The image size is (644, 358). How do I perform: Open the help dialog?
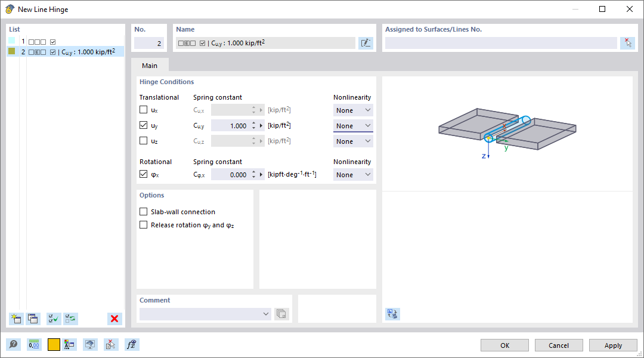coord(13,344)
